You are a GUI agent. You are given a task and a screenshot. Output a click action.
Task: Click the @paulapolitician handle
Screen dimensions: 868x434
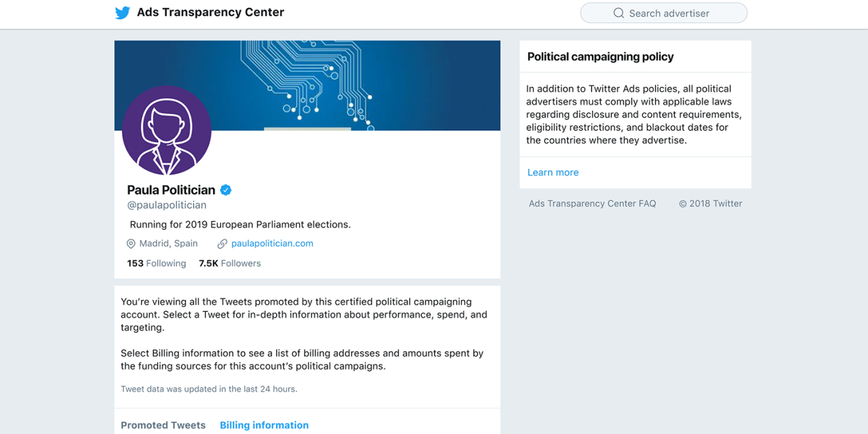167,205
